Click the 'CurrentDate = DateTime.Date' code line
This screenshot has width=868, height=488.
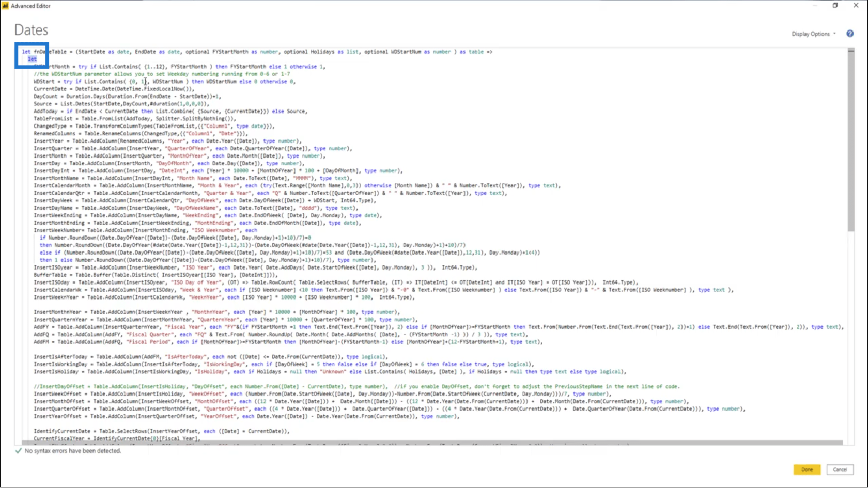point(114,89)
